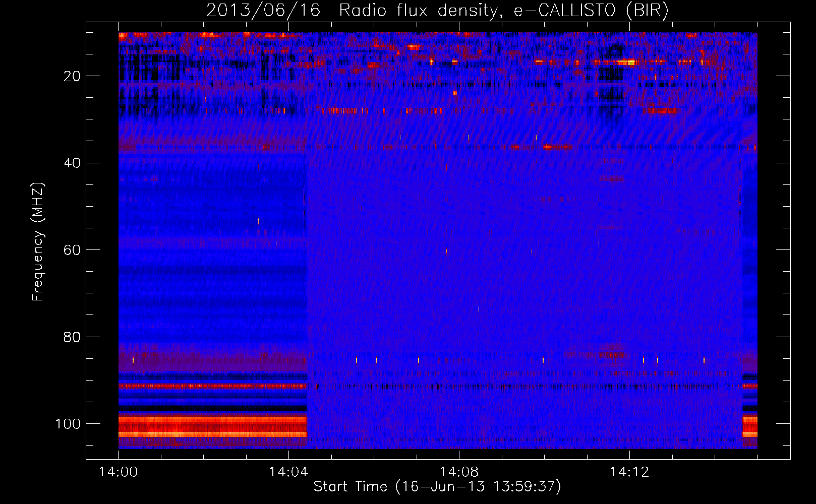Select the 14:00 time tick label
The width and height of the screenshot is (816, 504).
(119, 472)
